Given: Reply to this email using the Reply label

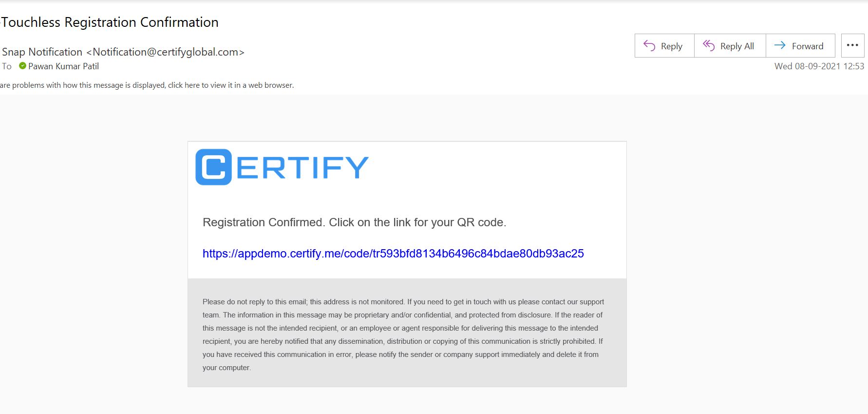Looking at the screenshot, I should click(x=672, y=46).
